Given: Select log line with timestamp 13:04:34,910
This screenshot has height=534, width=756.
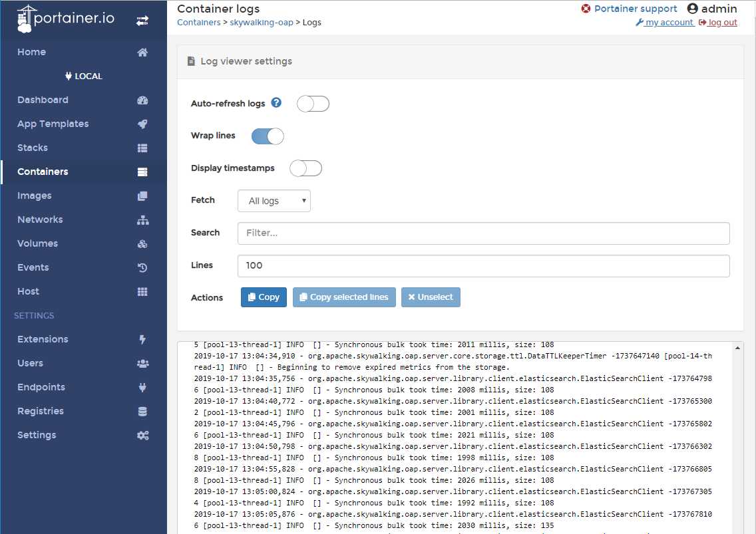Looking at the screenshot, I should [453, 362].
